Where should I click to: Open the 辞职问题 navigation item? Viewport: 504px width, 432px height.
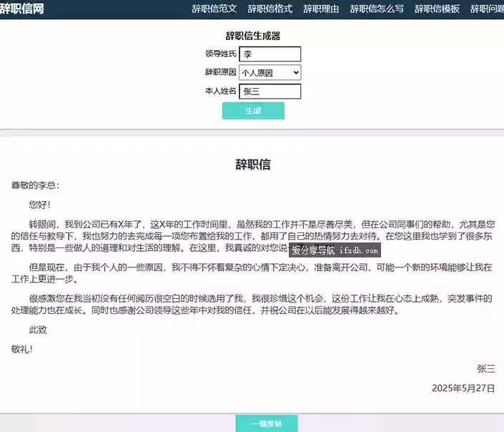[x=487, y=9]
